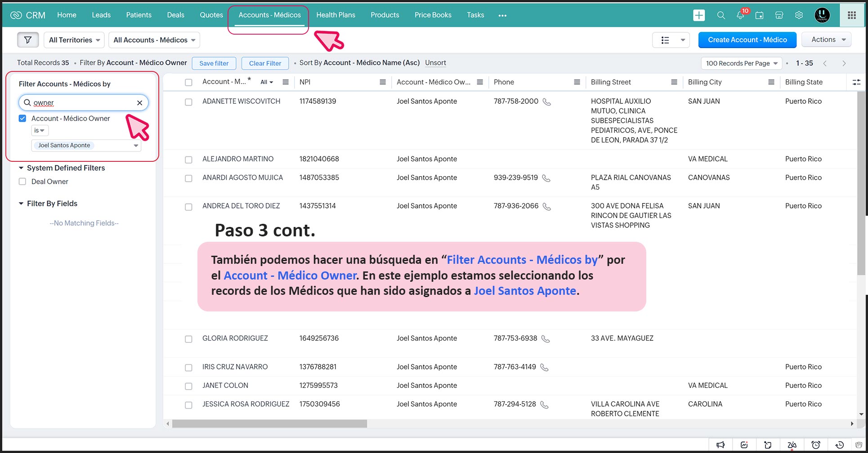This screenshot has width=868, height=453.
Task: Click the horizontal scrollbar under table
Action: (x=270, y=424)
